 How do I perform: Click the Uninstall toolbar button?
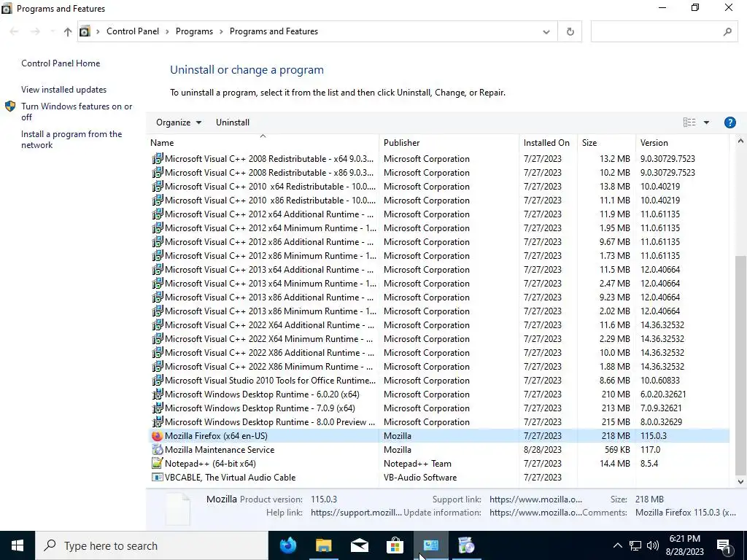tap(233, 122)
